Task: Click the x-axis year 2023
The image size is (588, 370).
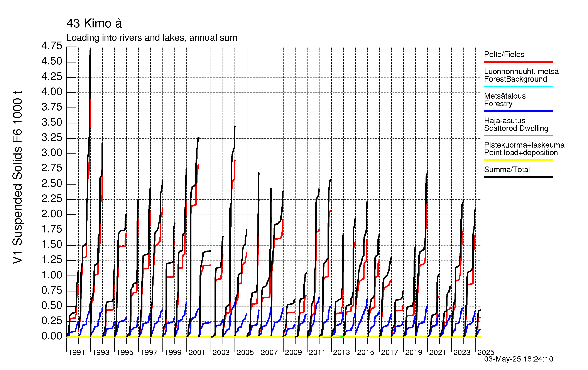Action: click(x=462, y=352)
